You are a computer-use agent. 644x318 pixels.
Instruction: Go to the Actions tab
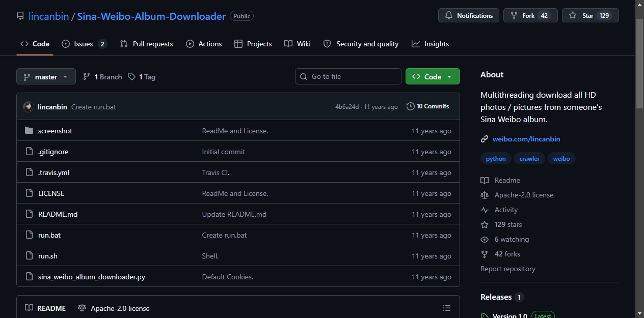(x=204, y=44)
